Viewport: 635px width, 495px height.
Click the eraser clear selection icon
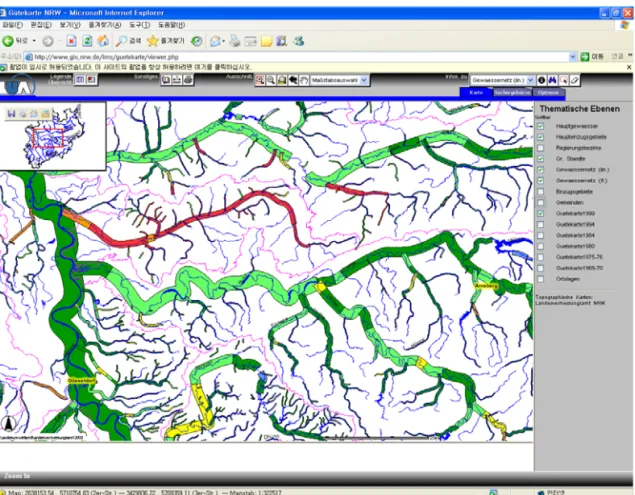point(574,80)
